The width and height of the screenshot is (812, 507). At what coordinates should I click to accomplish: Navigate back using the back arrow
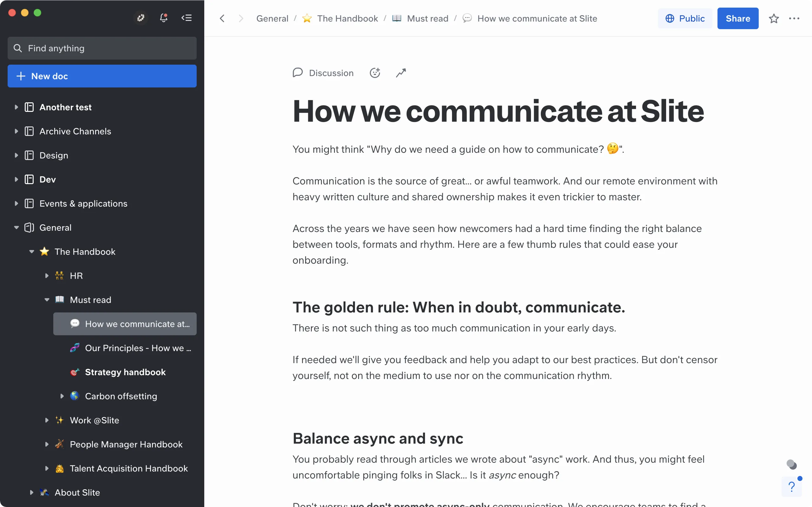221,17
